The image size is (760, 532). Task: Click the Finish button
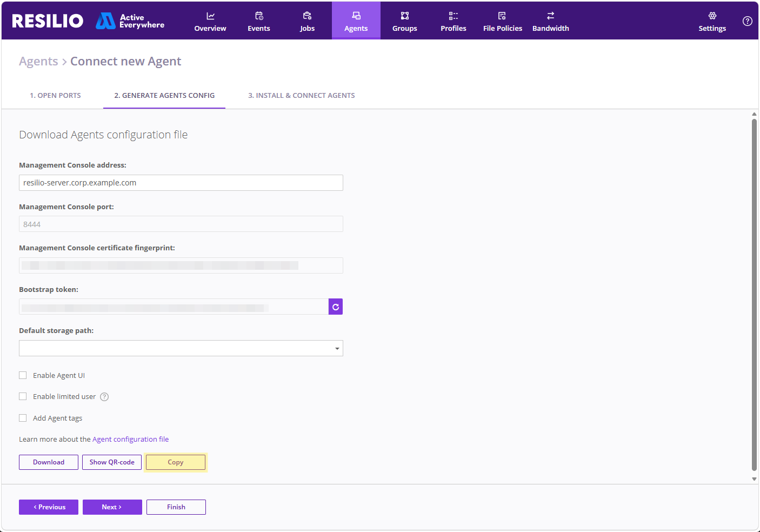[x=176, y=507]
